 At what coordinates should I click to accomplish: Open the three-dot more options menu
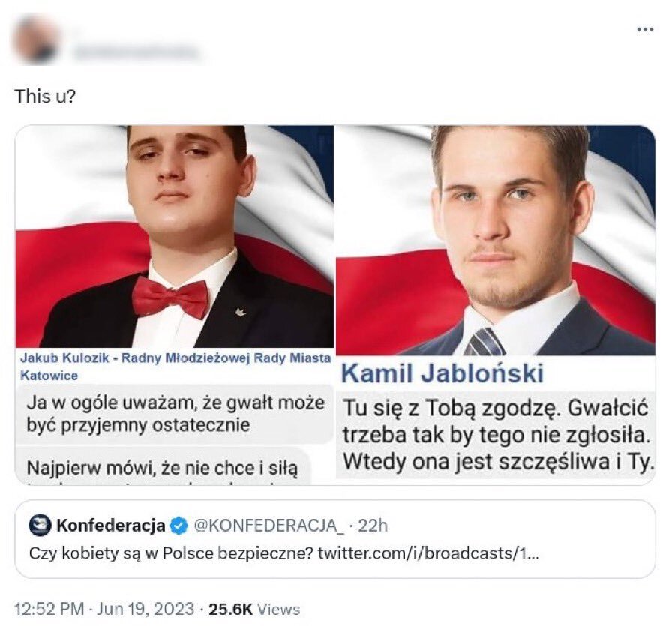pyautogui.click(x=644, y=30)
